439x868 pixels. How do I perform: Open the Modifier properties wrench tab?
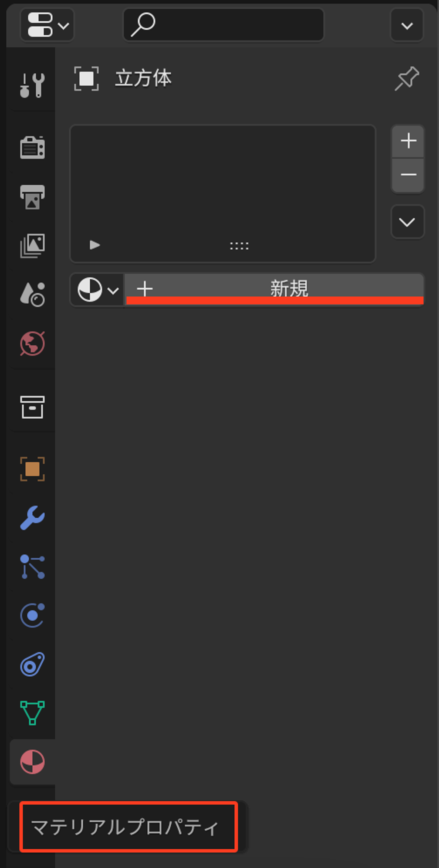(32, 518)
